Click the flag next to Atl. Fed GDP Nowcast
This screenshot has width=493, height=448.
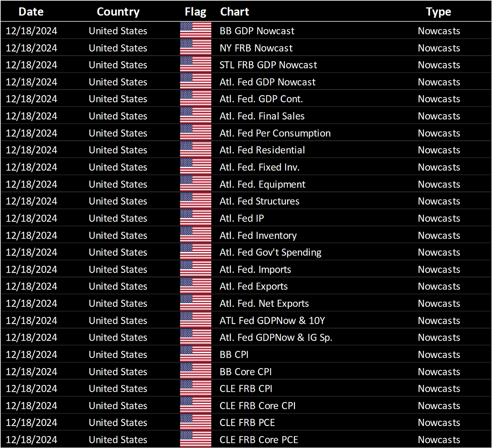click(x=196, y=82)
